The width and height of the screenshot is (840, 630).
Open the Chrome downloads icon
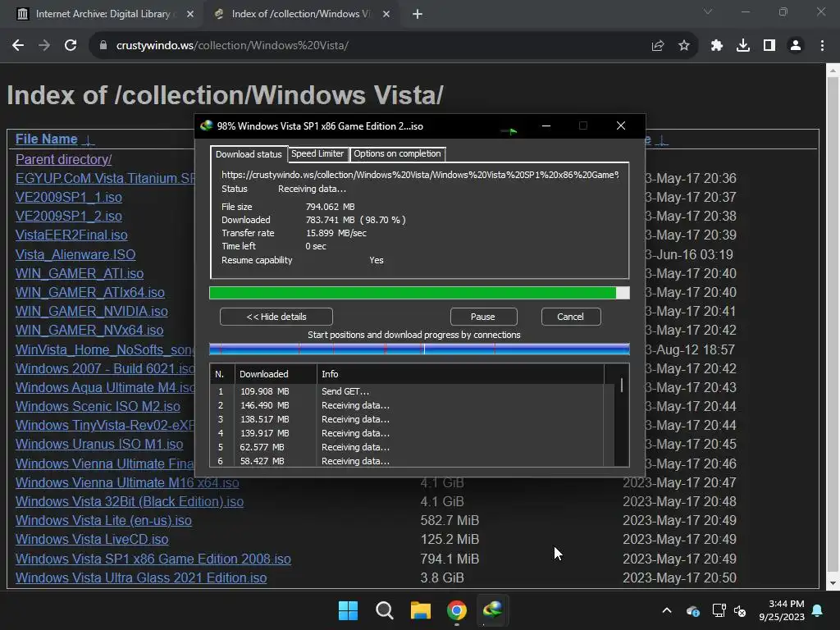click(x=743, y=46)
